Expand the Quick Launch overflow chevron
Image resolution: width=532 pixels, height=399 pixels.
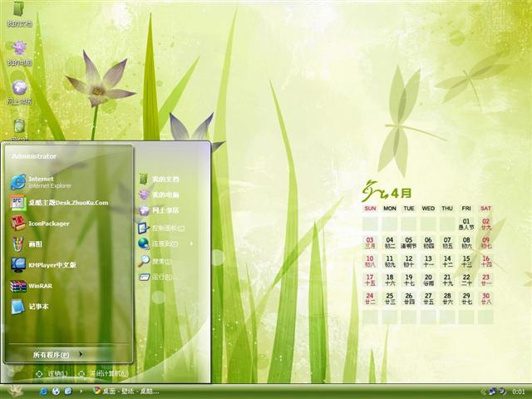81,392
